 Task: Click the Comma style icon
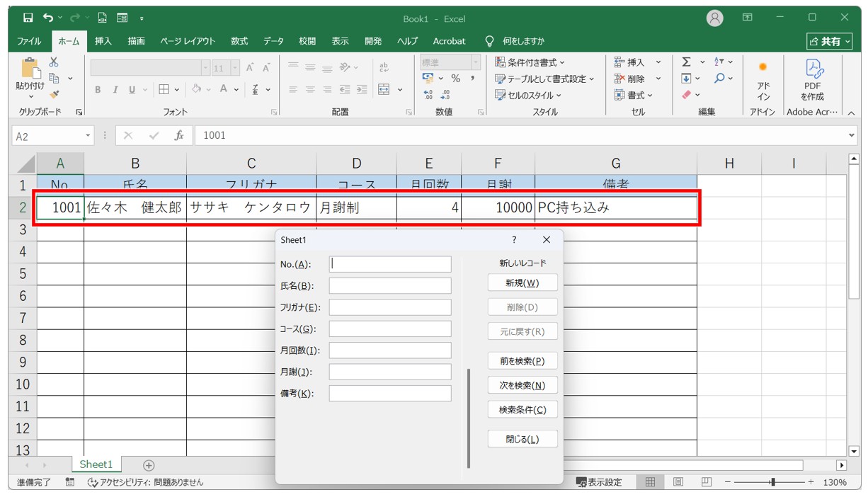click(x=472, y=79)
